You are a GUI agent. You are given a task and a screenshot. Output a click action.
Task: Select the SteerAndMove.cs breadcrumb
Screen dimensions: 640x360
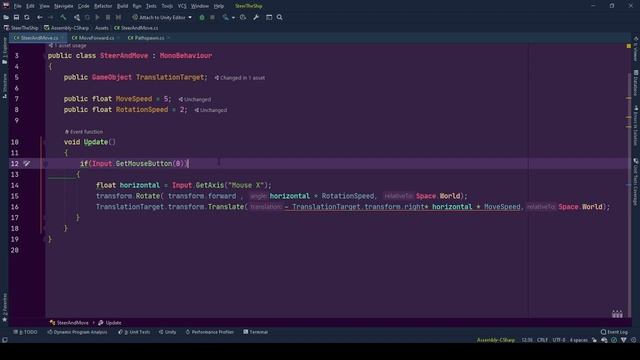[x=136, y=28]
